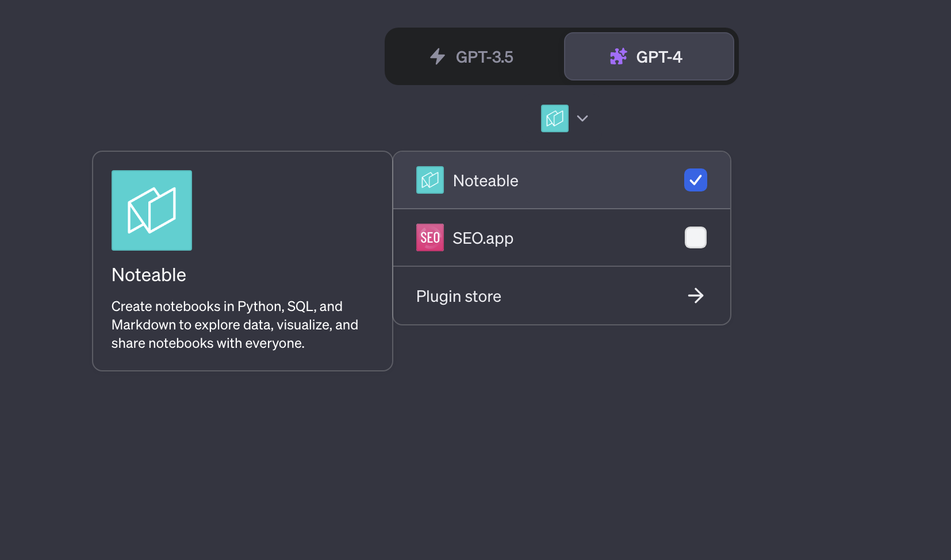Select the GPT-4 model tab

click(x=649, y=56)
